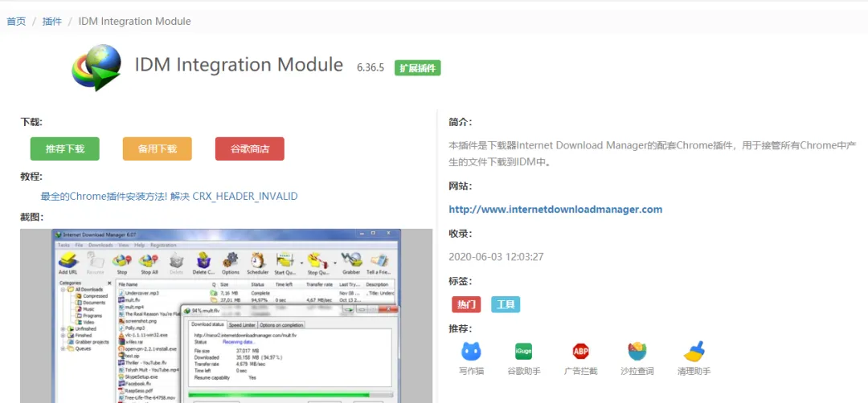Screen dimensions: 868x403
Task: Click the 网站: heading
Action: pos(460,186)
